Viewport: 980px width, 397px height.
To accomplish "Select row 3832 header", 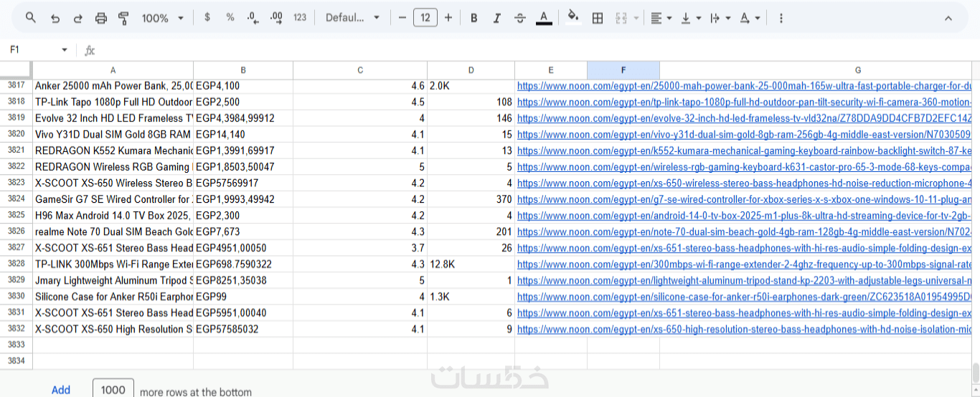I will 16,329.
